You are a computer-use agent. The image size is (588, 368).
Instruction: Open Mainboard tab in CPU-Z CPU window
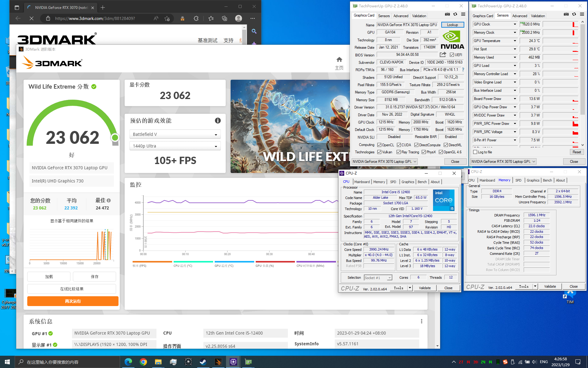click(x=362, y=182)
